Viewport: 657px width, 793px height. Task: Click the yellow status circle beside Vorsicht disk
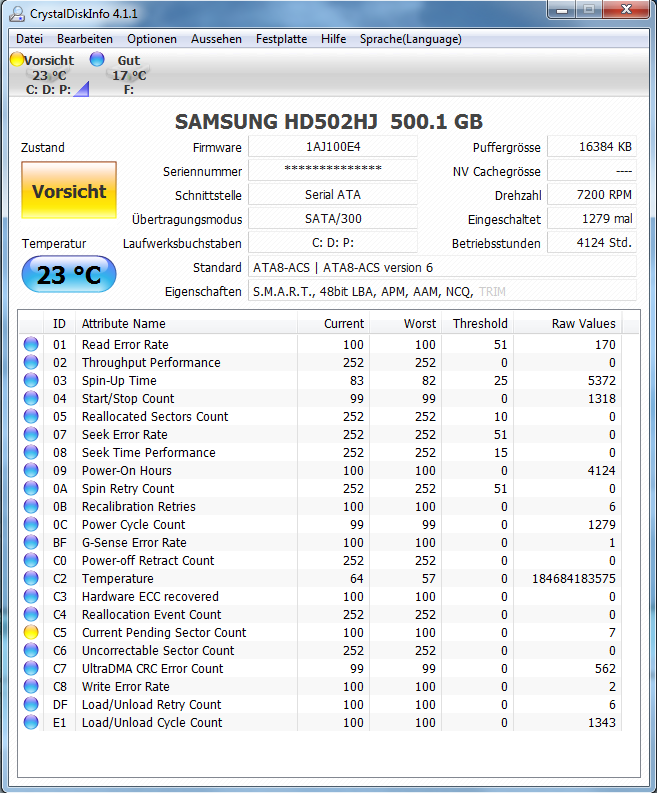[x=17, y=59]
